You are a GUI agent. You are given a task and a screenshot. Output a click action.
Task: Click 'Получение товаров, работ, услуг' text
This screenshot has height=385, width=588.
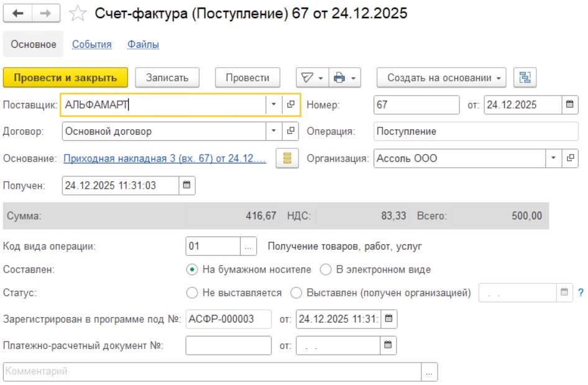click(x=344, y=247)
